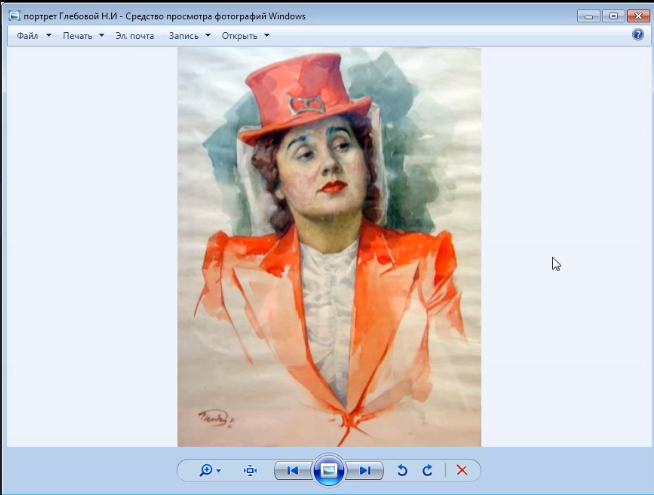
Task: Delete the photo with the red X icon
Action: click(462, 470)
